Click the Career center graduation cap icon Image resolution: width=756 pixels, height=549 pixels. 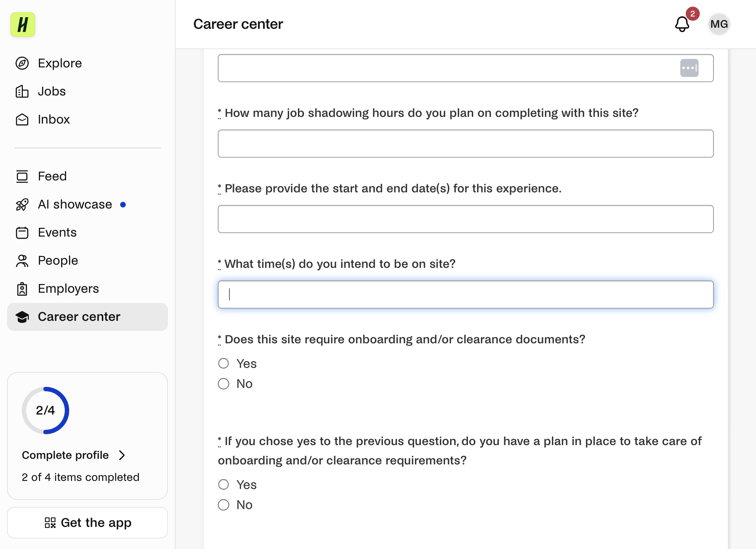pyautogui.click(x=22, y=317)
